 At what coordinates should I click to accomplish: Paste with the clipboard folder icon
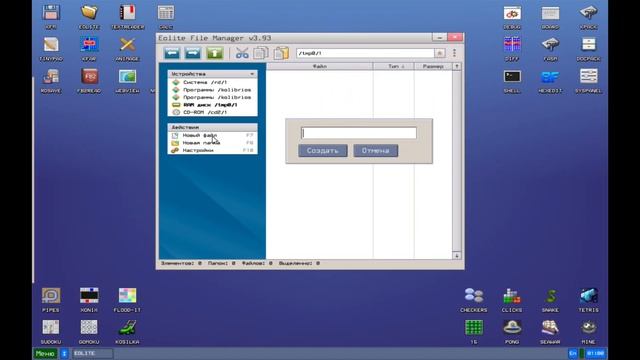pyautogui.click(x=281, y=53)
